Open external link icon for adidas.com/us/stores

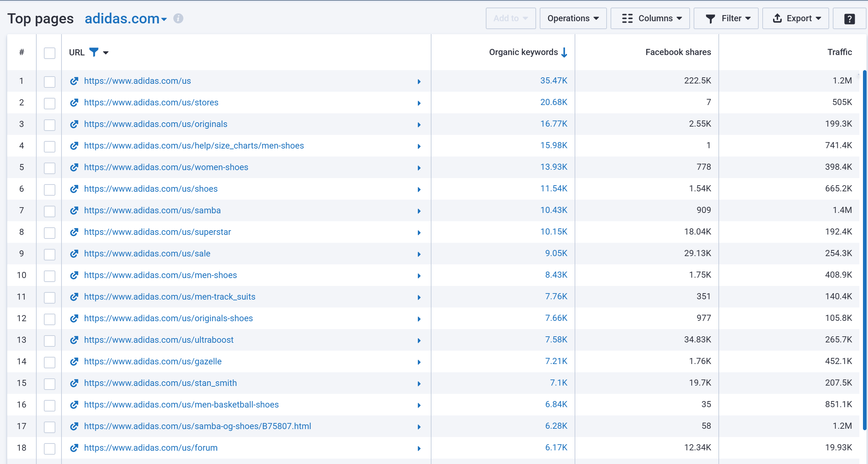[x=74, y=103]
